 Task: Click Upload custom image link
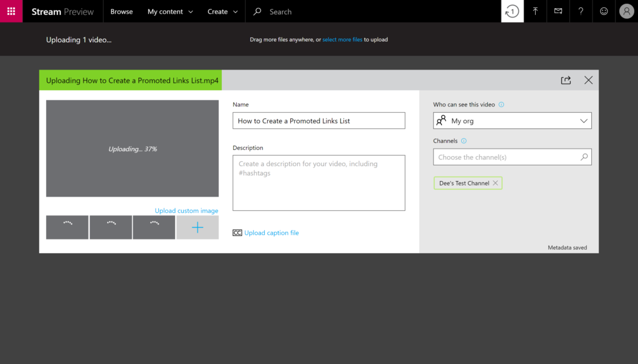[186, 210]
